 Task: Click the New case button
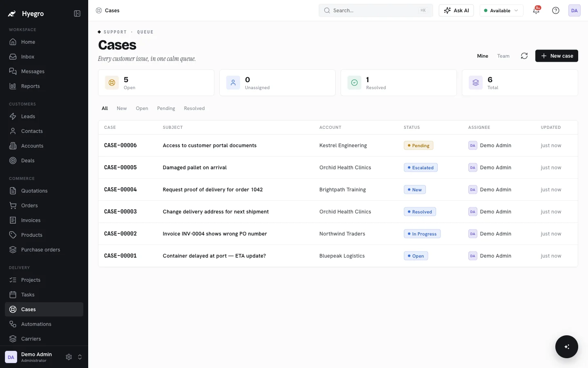click(x=557, y=56)
